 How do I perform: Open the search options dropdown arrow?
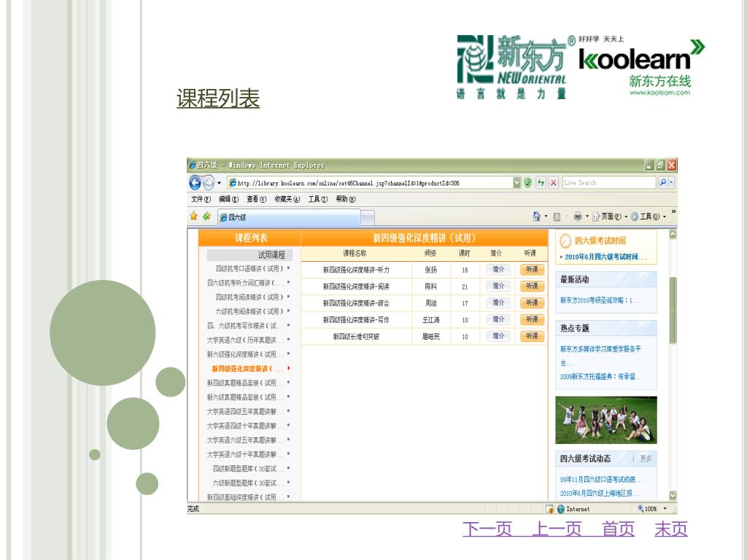(671, 182)
